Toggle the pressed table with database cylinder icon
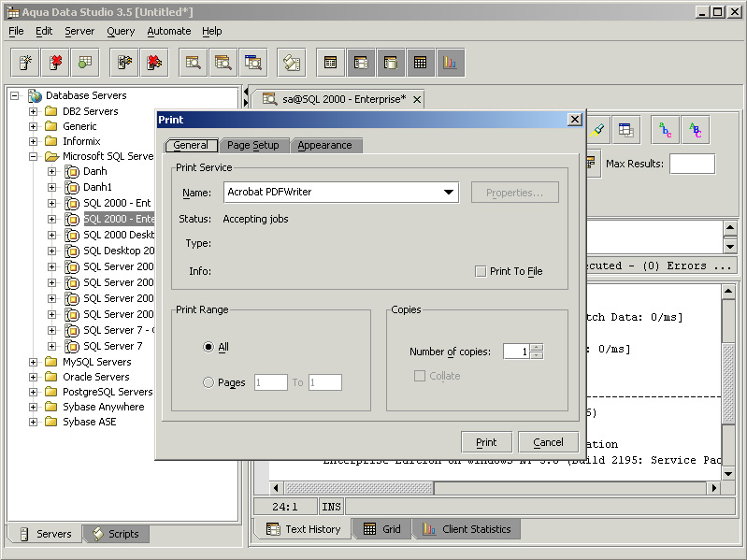This screenshot has height=560, width=747. [391, 63]
